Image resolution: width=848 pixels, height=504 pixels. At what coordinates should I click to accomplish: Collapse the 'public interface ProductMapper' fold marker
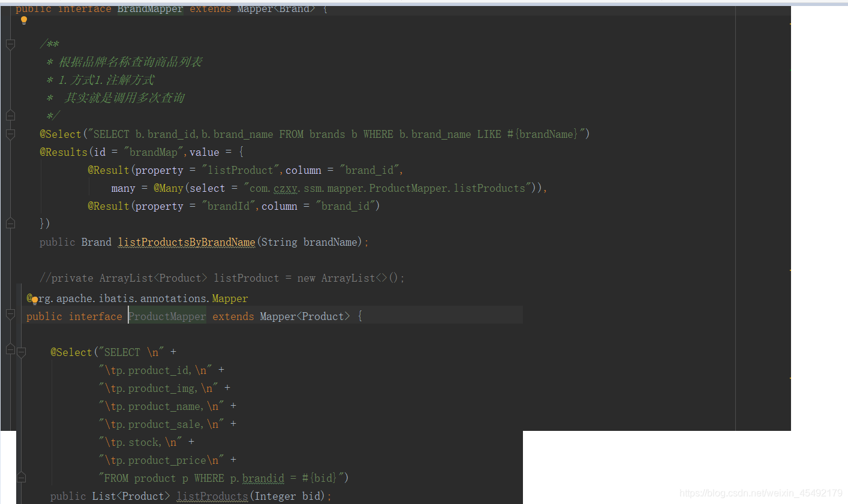tap(10, 313)
